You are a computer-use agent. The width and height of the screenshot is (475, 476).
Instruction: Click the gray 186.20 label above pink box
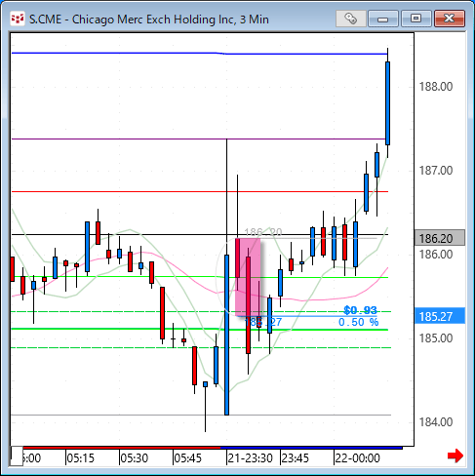coord(263,232)
